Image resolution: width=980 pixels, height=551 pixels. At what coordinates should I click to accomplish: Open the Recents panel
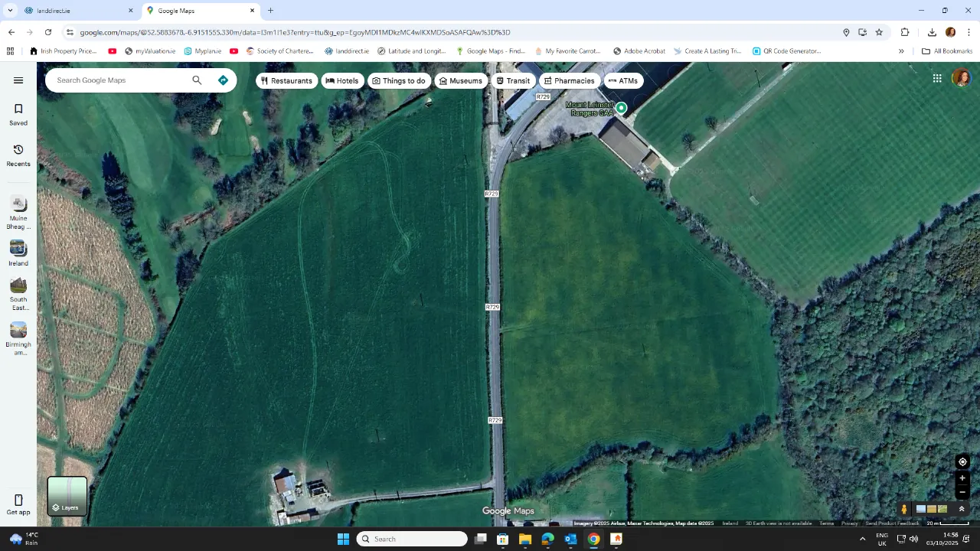click(18, 155)
